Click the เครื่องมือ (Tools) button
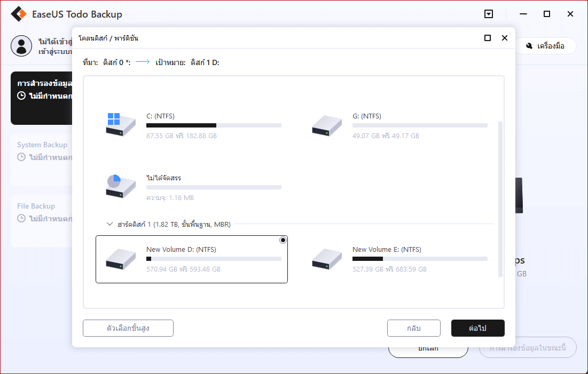 pyautogui.click(x=545, y=46)
